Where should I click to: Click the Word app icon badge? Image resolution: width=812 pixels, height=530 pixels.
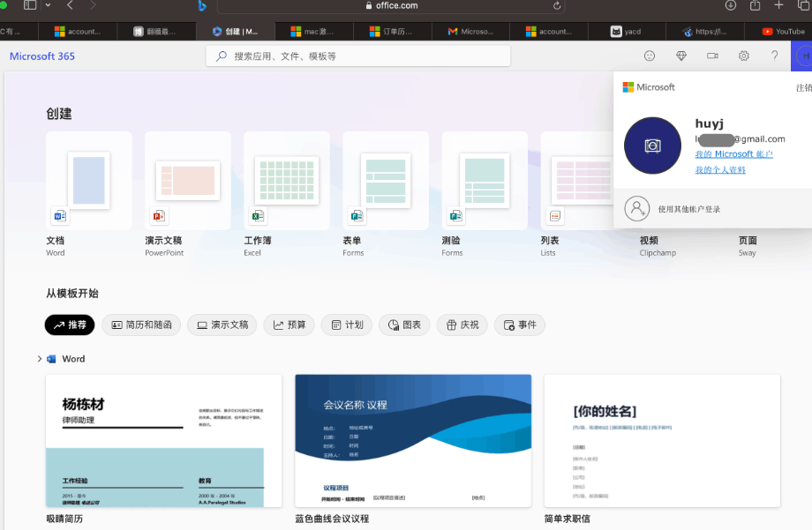pyautogui.click(x=60, y=216)
